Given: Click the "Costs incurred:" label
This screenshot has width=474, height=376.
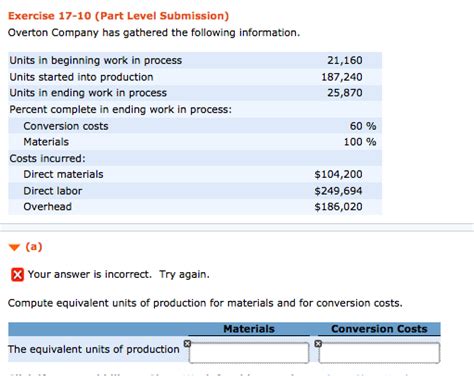Looking at the screenshot, I should coord(47,158).
